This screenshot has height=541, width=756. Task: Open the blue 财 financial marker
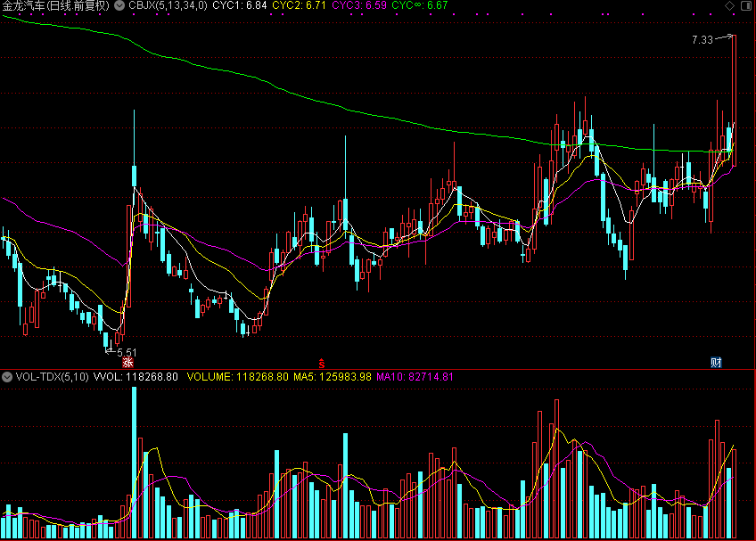tap(716, 363)
